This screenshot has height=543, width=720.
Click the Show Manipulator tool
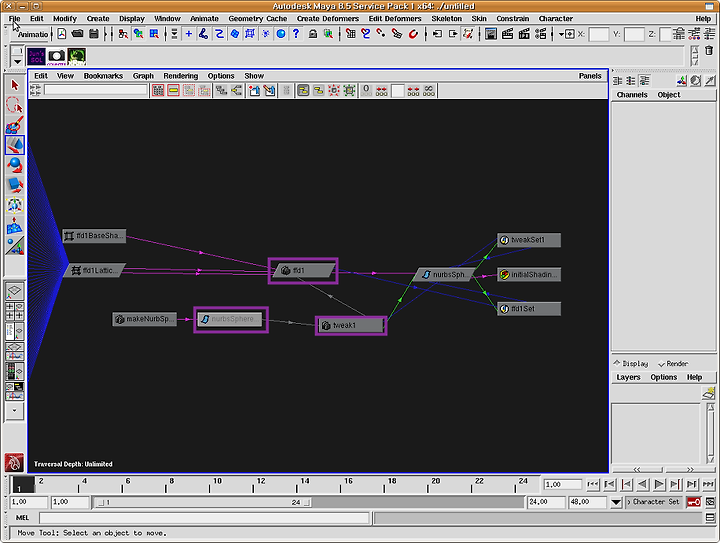15,246
